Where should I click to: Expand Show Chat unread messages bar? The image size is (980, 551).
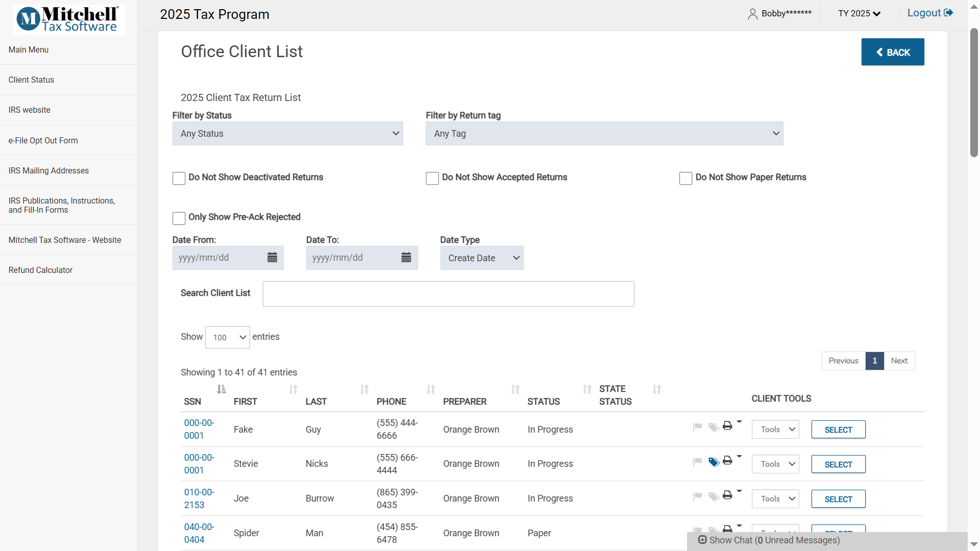pos(827,540)
